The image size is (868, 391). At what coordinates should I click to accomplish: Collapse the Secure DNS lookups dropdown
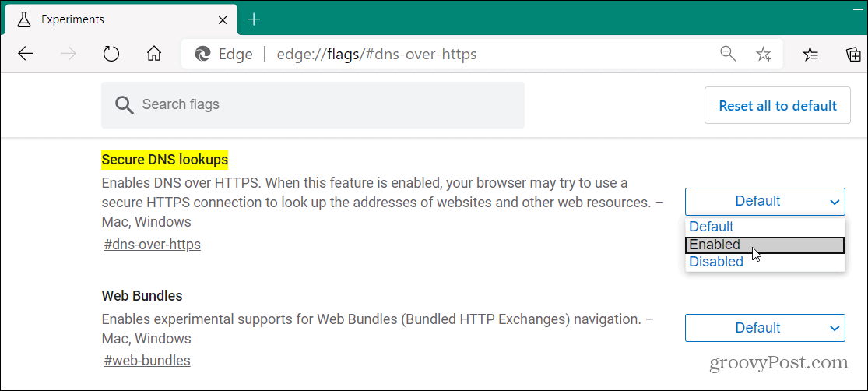pos(765,202)
